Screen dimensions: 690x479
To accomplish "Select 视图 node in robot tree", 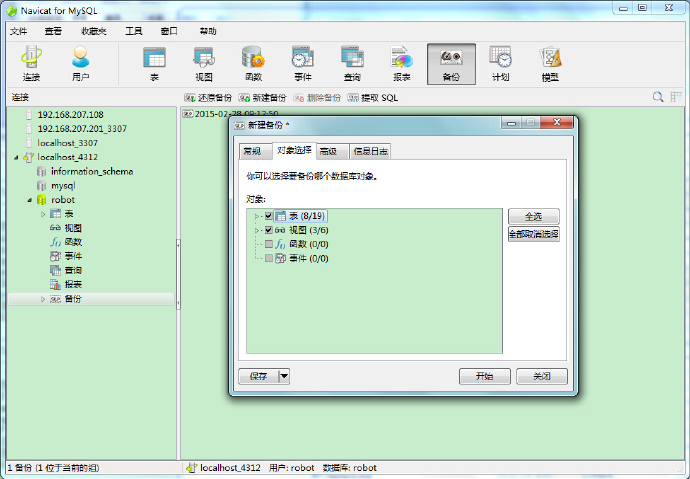I will click(x=73, y=228).
